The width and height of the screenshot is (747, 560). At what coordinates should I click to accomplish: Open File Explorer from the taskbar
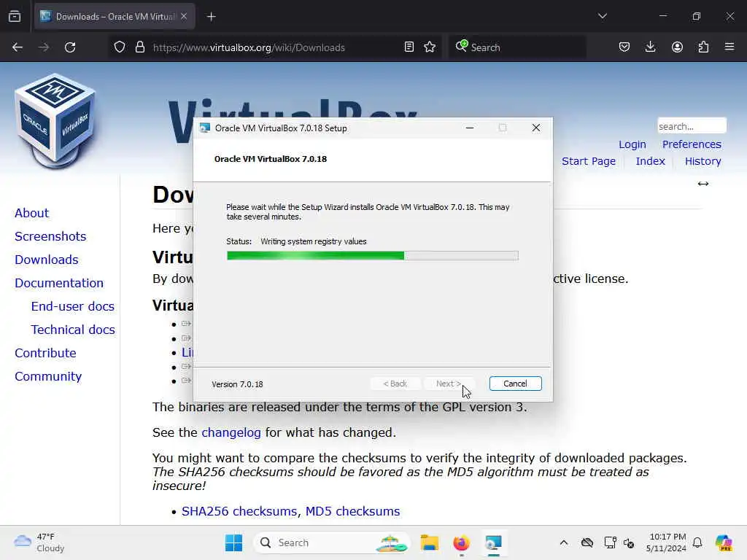pos(429,542)
